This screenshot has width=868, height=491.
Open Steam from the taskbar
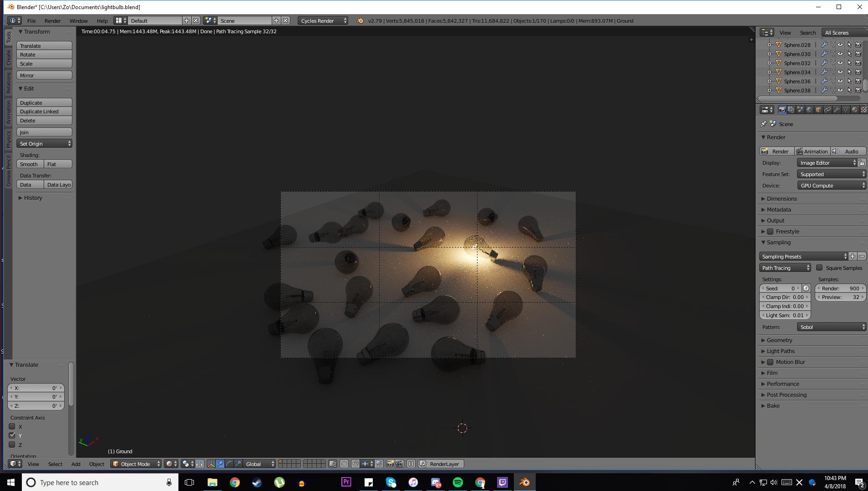point(257,482)
